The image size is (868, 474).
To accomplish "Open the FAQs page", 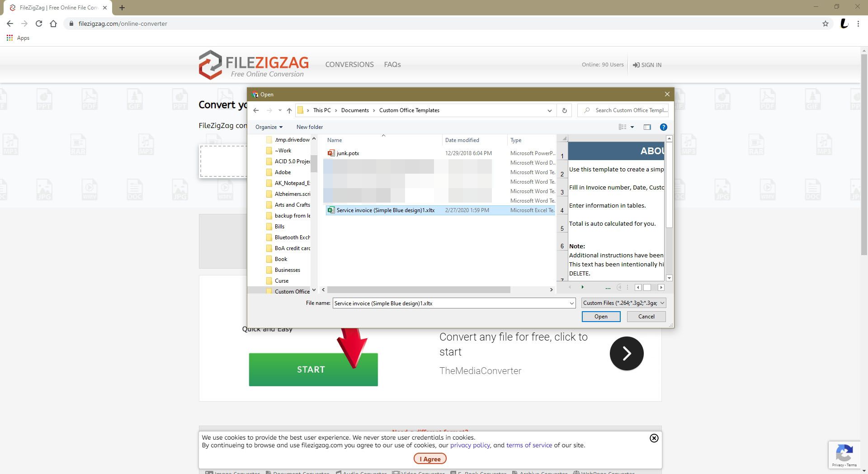I will 392,65.
